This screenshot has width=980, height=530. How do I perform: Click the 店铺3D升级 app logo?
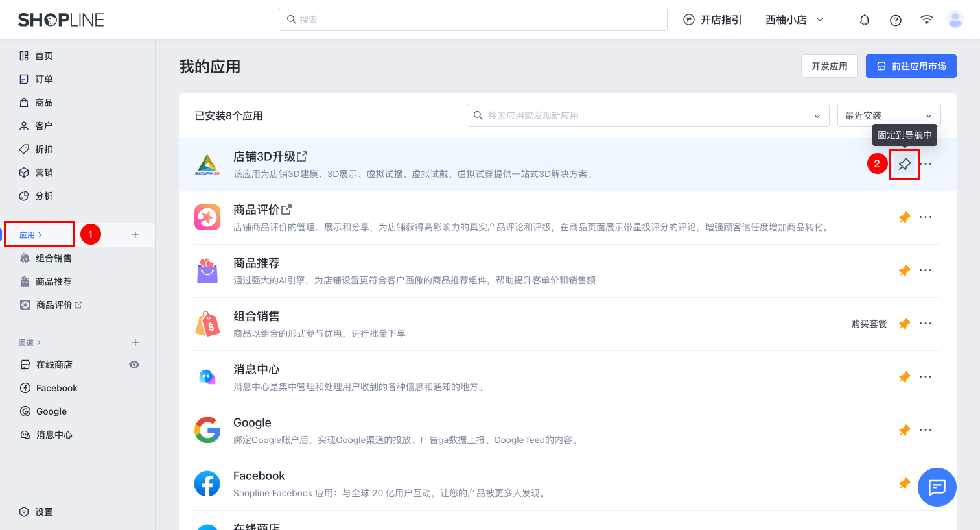[207, 164]
